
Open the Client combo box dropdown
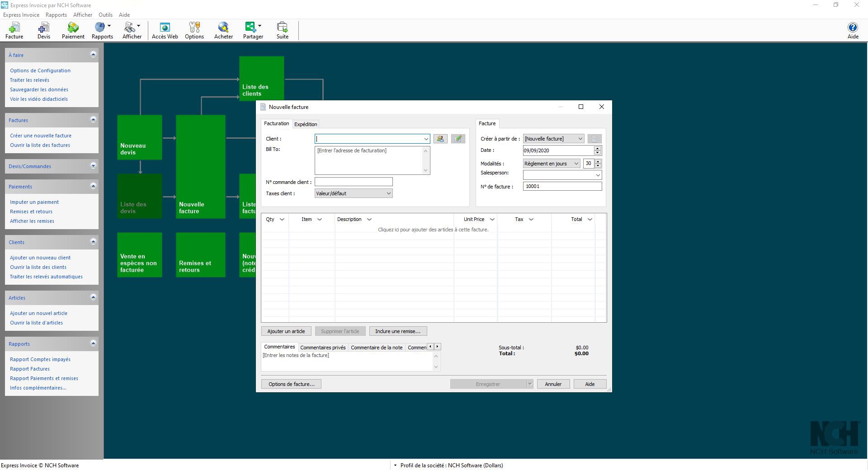pos(426,139)
